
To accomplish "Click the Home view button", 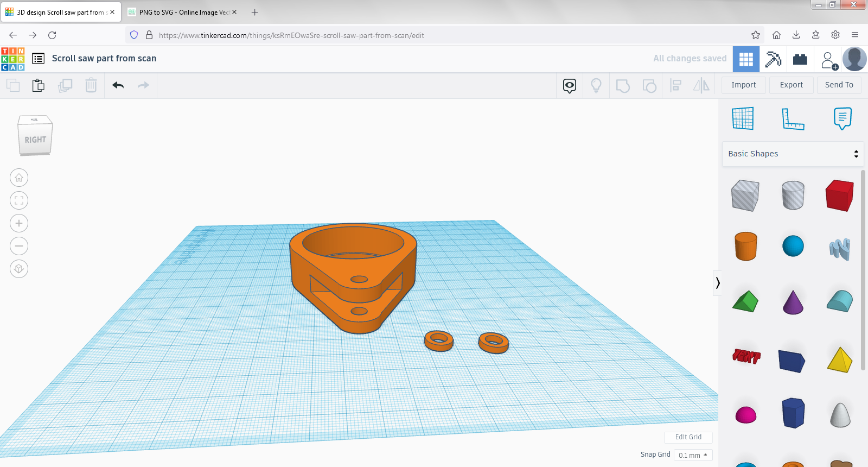I will 19,178.
